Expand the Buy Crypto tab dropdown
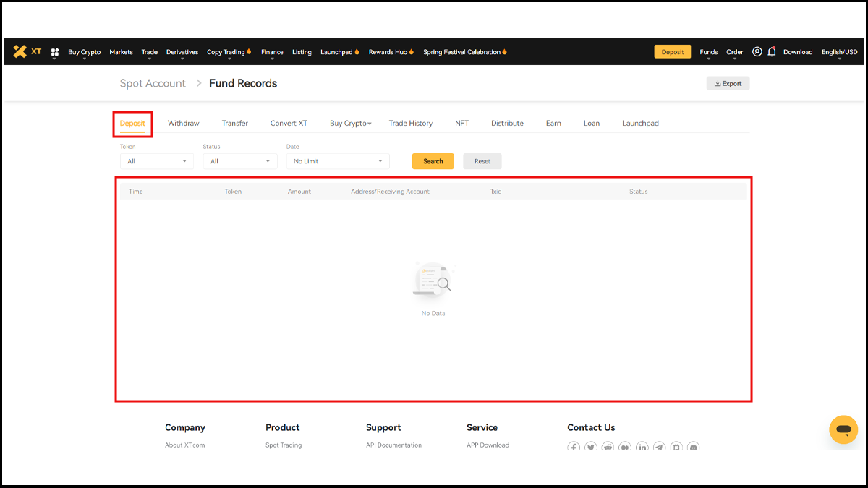Image resolution: width=868 pixels, height=488 pixels. (x=351, y=124)
